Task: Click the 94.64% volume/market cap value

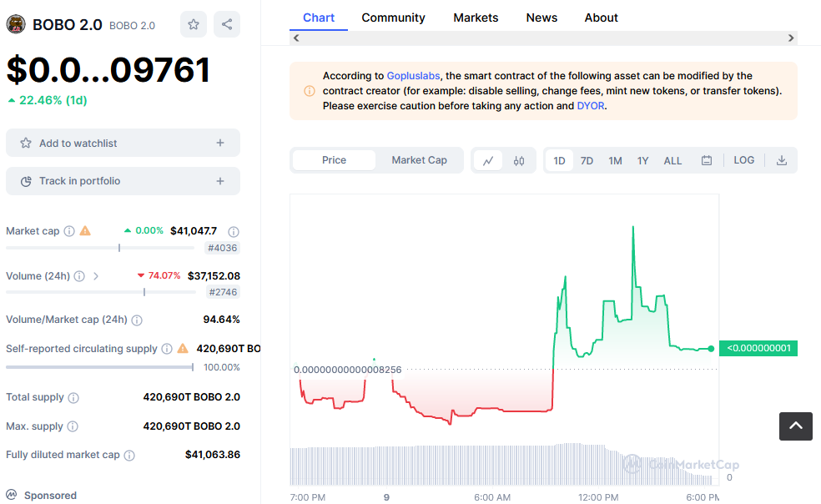Action: tap(221, 320)
